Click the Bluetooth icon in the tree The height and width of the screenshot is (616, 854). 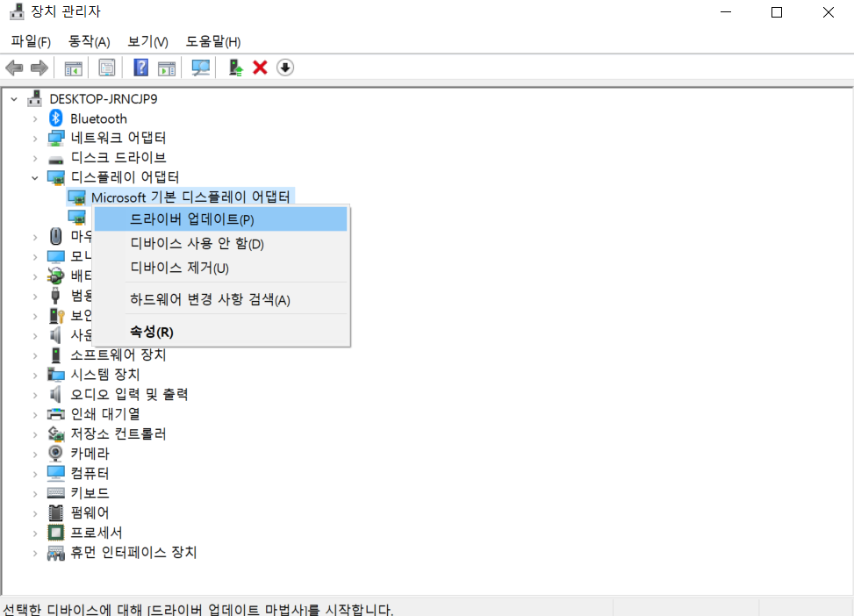tap(55, 118)
